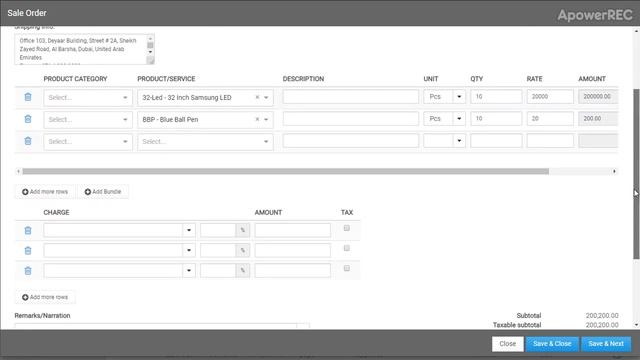The image size is (640, 360).
Task: Click the product table horizontal scrollbar
Action: click(x=285, y=171)
